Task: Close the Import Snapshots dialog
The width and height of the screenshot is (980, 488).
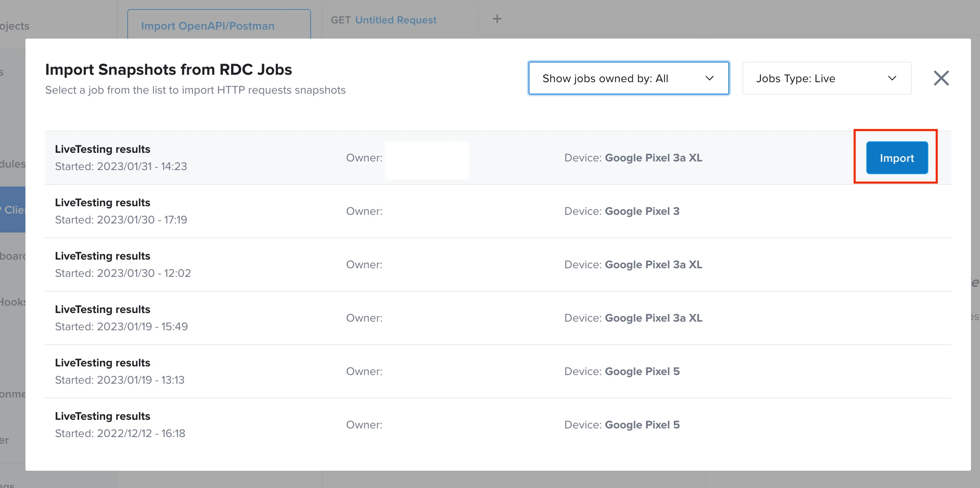Action: coord(941,78)
